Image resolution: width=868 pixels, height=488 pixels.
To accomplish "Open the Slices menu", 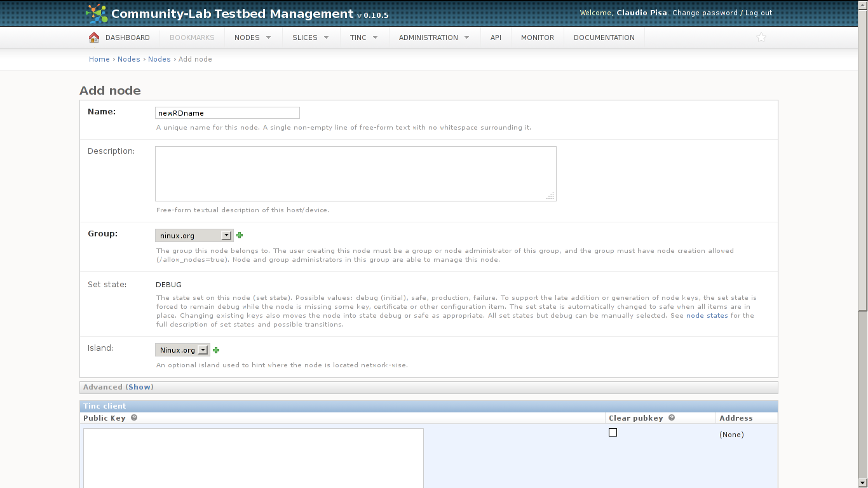I will [x=310, y=37].
